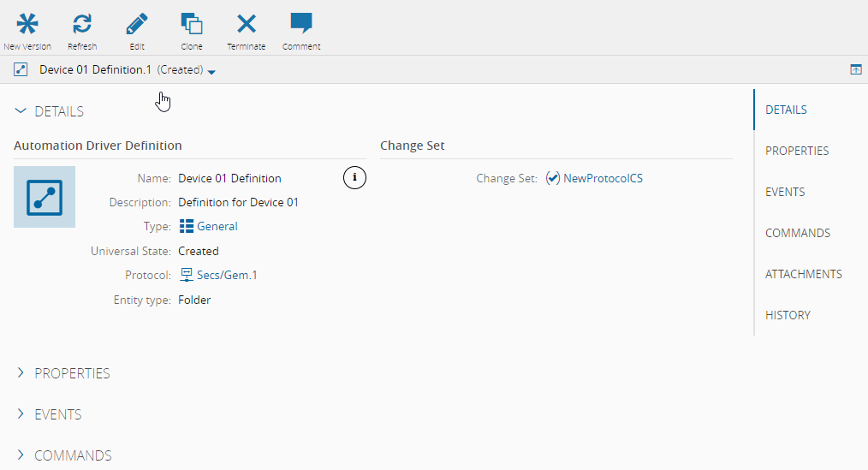Image resolution: width=868 pixels, height=470 pixels.
Task: Jump to ATTACHMENTS in the side navigation
Action: click(804, 274)
